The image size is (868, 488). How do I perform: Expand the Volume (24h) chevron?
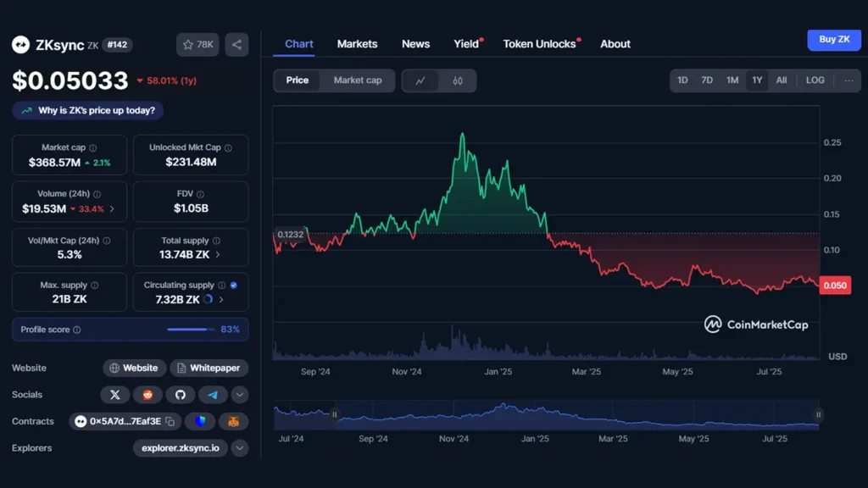tap(113, 209)
